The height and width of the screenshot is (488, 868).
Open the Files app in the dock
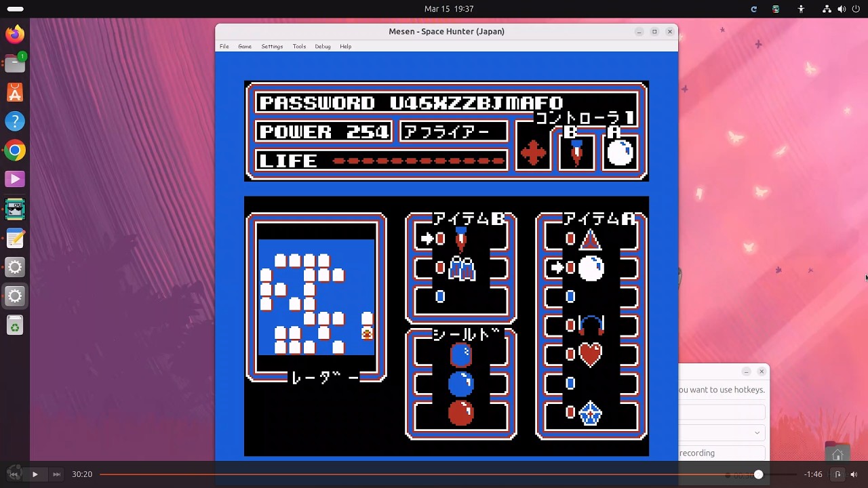pyautogui.click(x=15, y=63)
